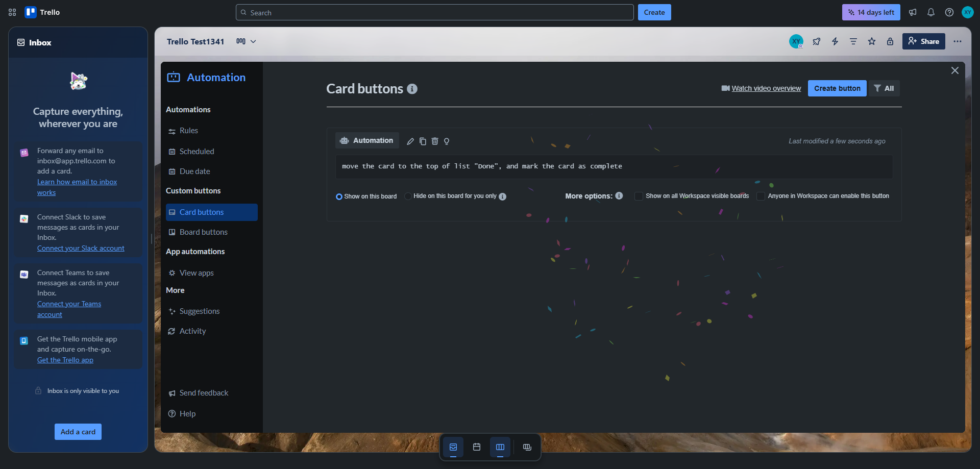980x469 pixels.
Task: Click the info icon beside Hide on this board
Action: click(x=503, y=196)
